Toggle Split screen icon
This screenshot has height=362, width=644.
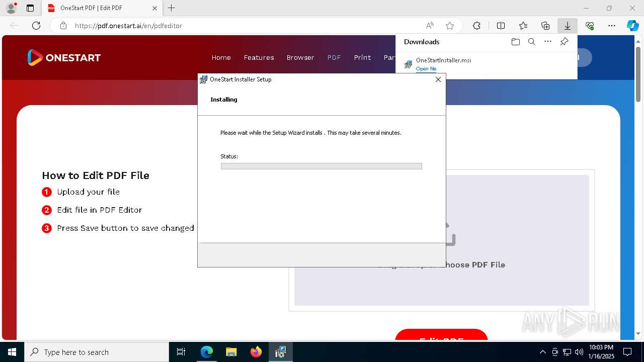(x=501, y=26)
